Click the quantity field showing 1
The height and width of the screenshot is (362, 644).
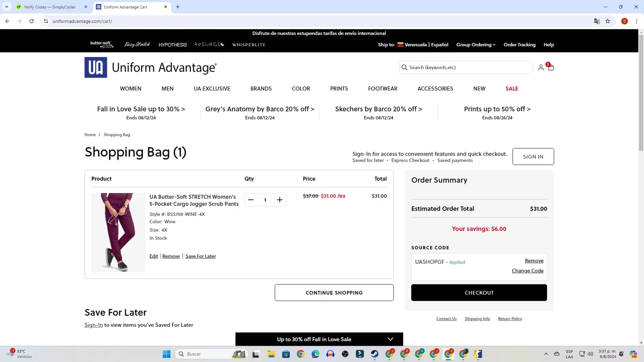point(265,200)
